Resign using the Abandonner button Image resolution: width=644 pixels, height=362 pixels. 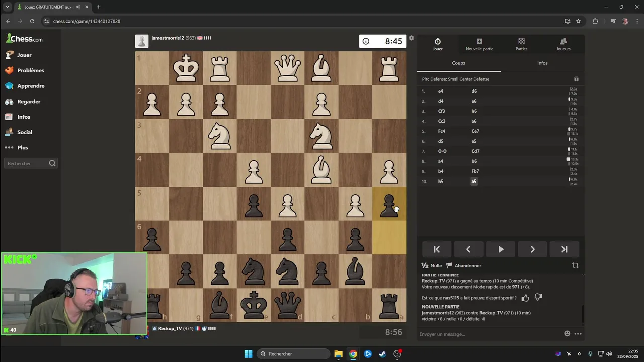tap(464, 265)
